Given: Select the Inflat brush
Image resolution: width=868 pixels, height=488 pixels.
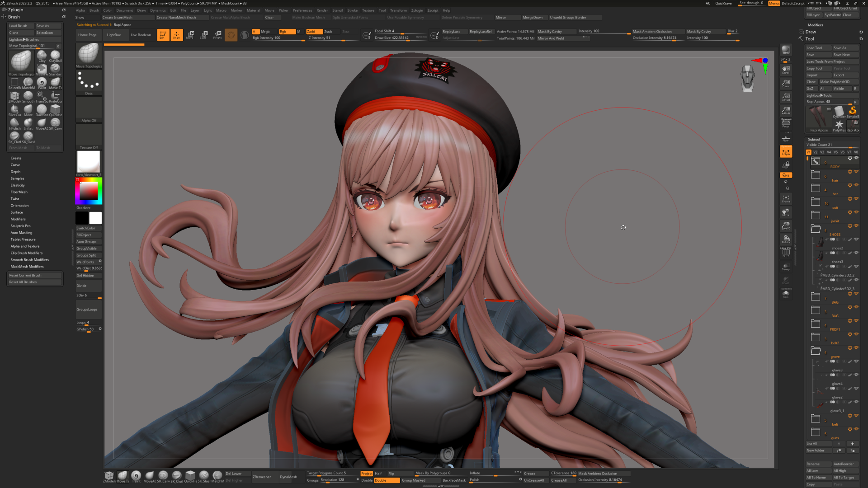Looking at the screenshot, I should tap(28, 124).
